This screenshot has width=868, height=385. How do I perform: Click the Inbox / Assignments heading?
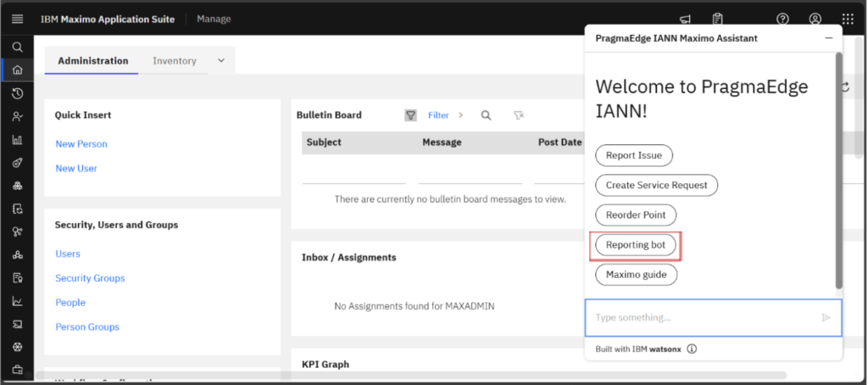coord(348,258)
